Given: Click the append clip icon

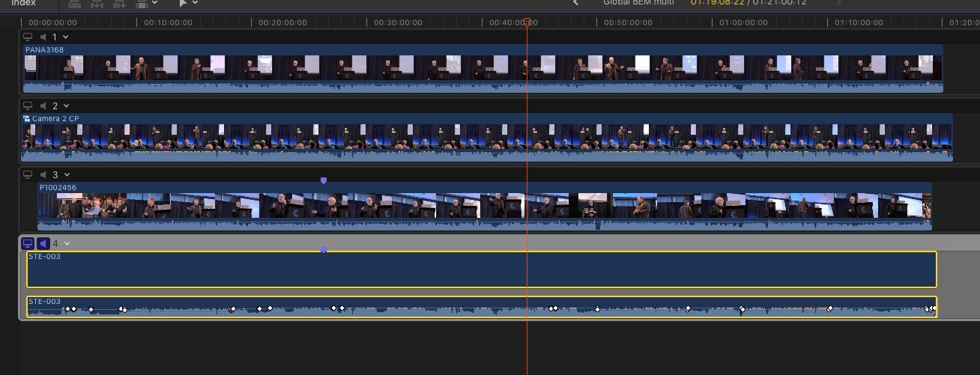Looking at the screenshot, I should pos(118,3).
